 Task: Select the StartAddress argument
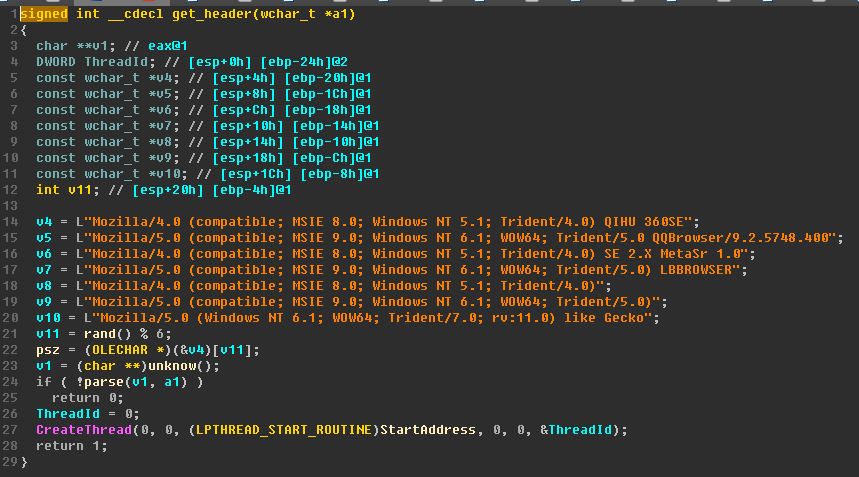428,430
